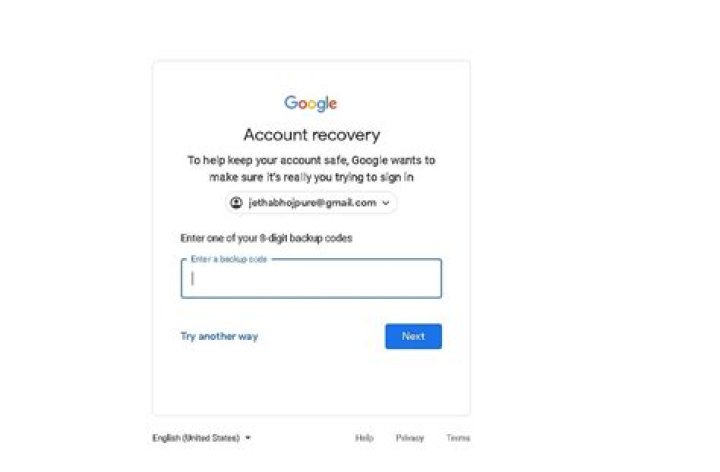Click the Account recovery heading
Viewport: 720px width, 472px height.
(x=312, y=135)
